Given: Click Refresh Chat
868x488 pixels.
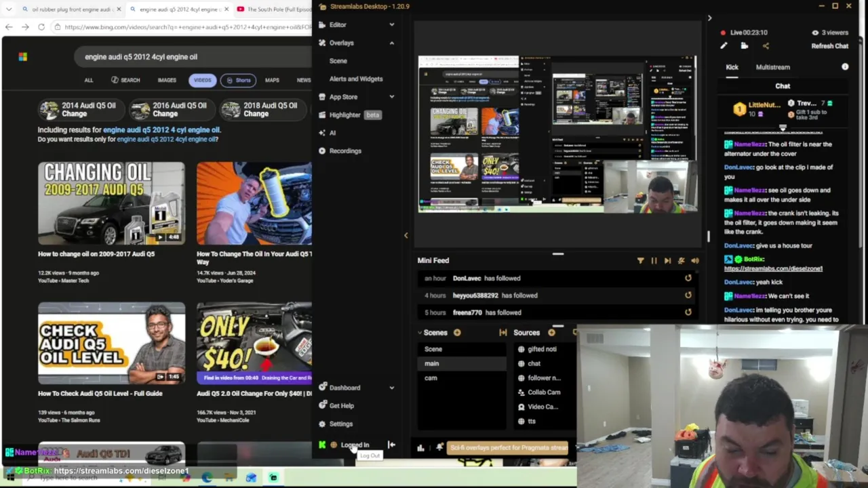Looking at the screenshot, I should 829,46.
